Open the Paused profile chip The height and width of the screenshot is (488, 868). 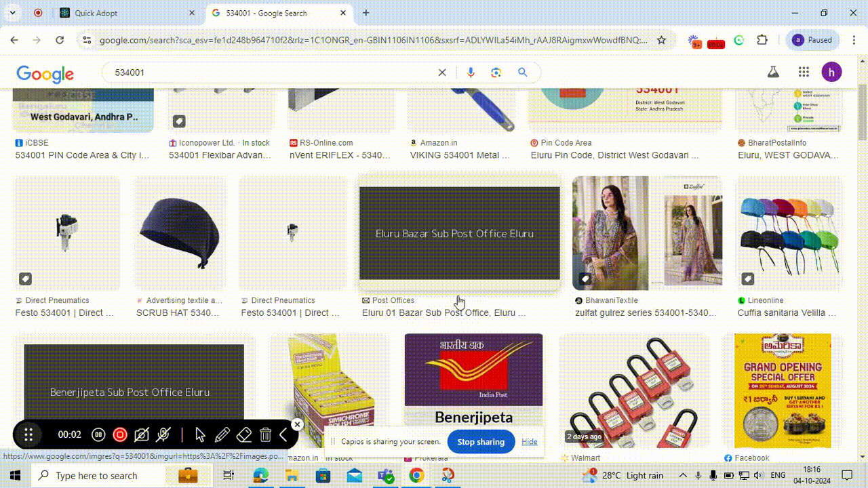point(812,40)
